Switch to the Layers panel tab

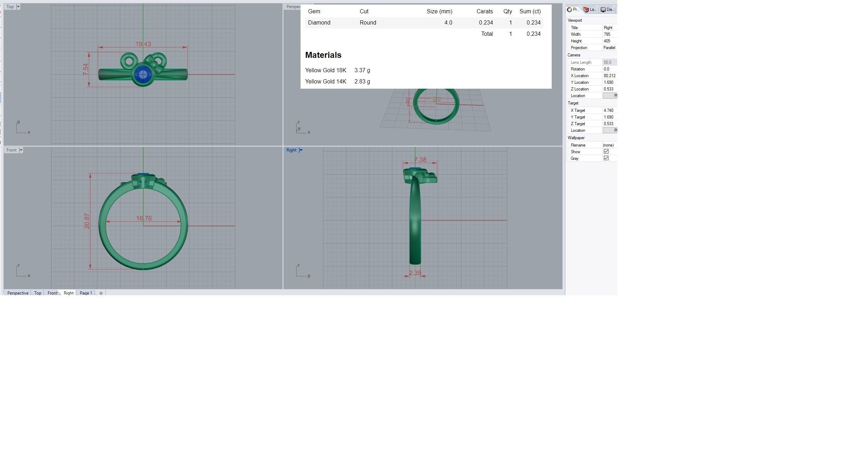590,10
